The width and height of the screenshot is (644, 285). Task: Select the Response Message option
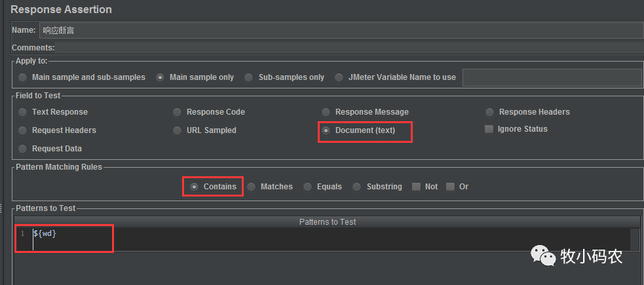click(x=326, y=112)
